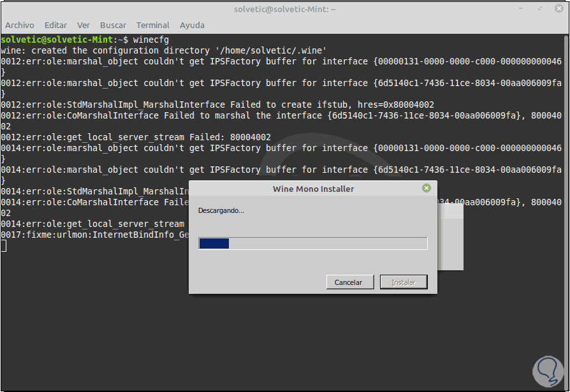Open the Ver menu
The height and width of the screenshot is (392, 570).
[84, 25]
